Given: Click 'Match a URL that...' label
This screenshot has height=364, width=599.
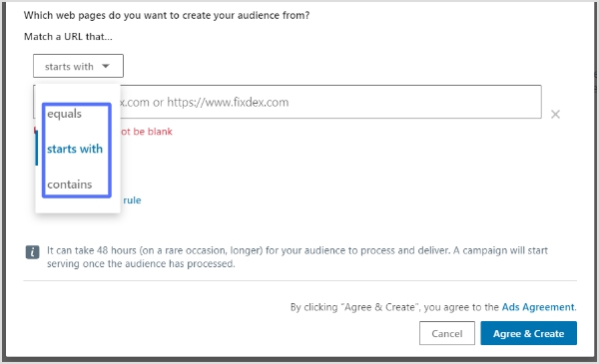Looking at the screenshot, I should click(x=68, y=37).
